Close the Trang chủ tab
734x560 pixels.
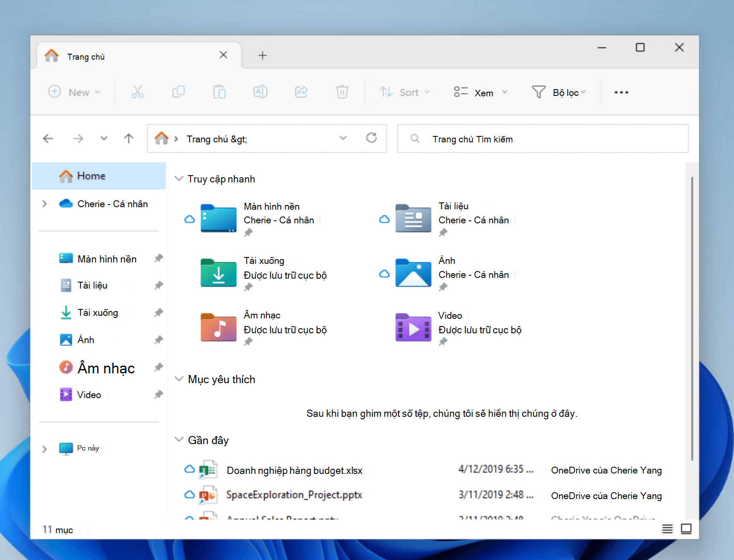(x=223, y=55)
